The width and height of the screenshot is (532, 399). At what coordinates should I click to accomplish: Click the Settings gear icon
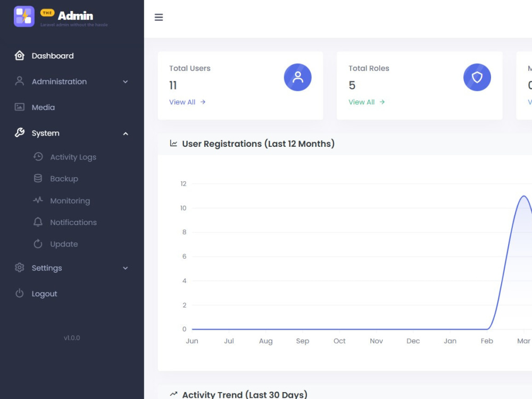pyautogui.click(x=19, y=268)
